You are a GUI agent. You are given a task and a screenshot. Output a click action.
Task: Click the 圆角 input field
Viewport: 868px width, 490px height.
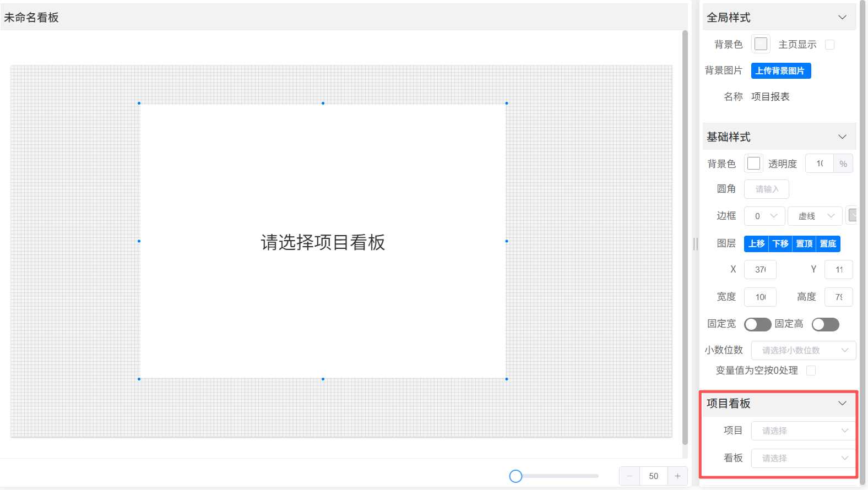point(766,189)
